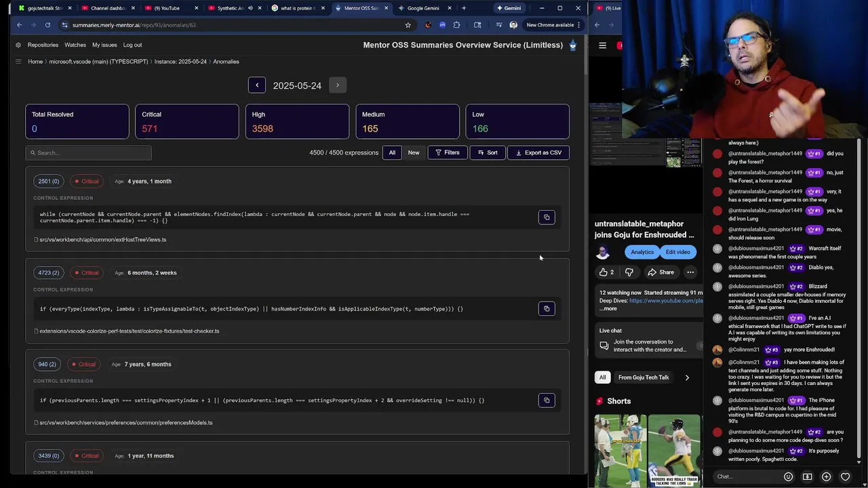Open Instance: 2025-05-24 breadcrumb
This screenshot has height=488, width=868.
coord(180,62)
